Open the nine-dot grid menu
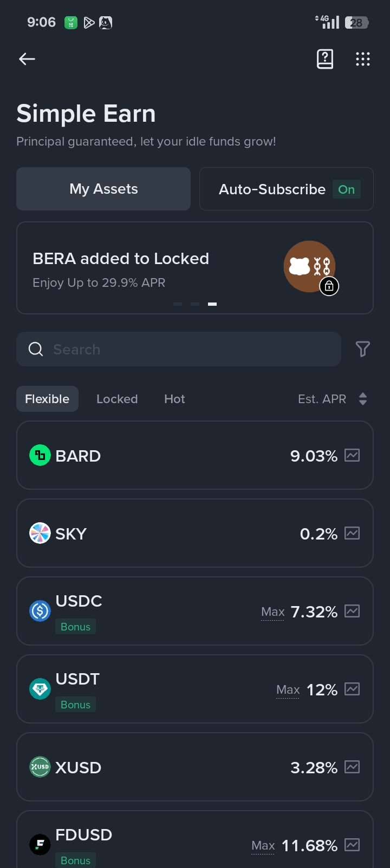Screen dimensions: 390x868 [x=362, y=59]
